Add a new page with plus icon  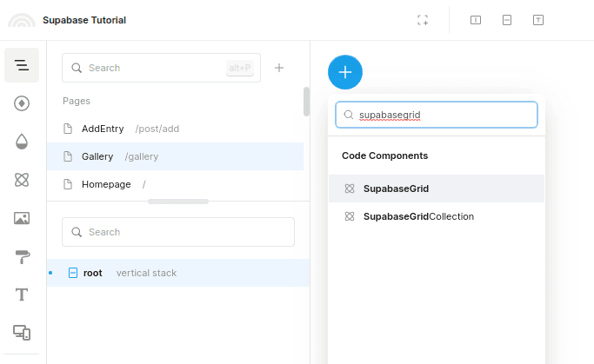pos(279,68)
